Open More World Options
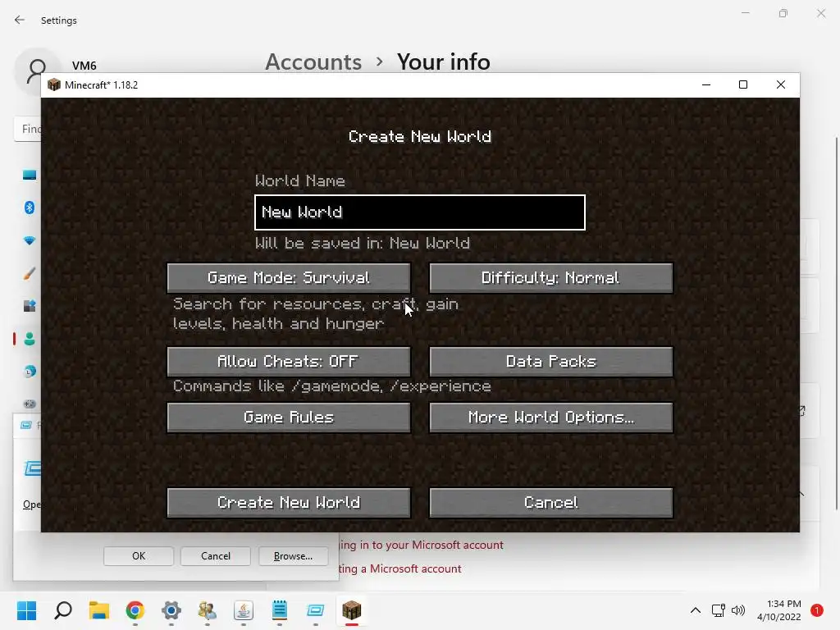 click(550, 417)
